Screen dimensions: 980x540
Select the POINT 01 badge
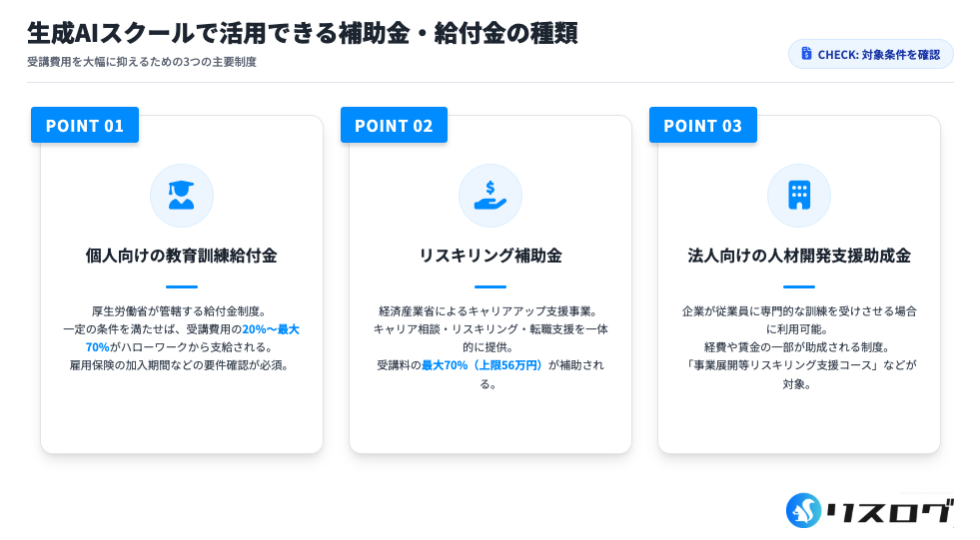[x=85, y=125]
